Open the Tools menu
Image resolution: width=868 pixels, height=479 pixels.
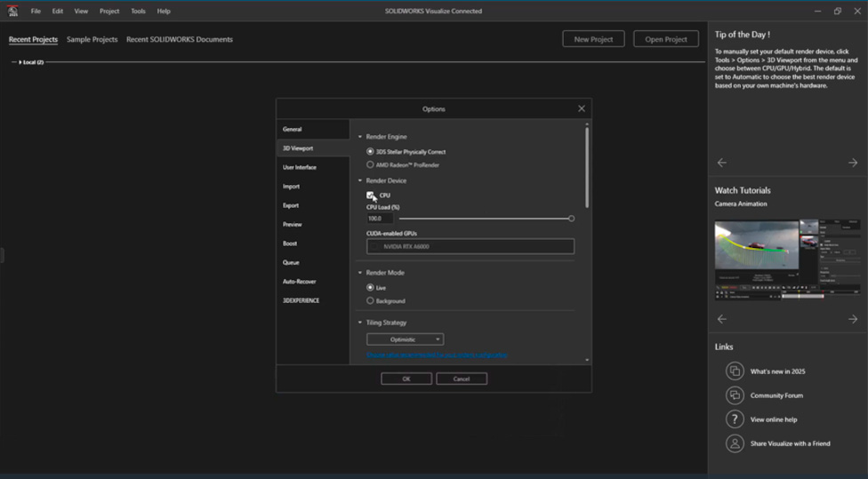(x=138, y=12)
